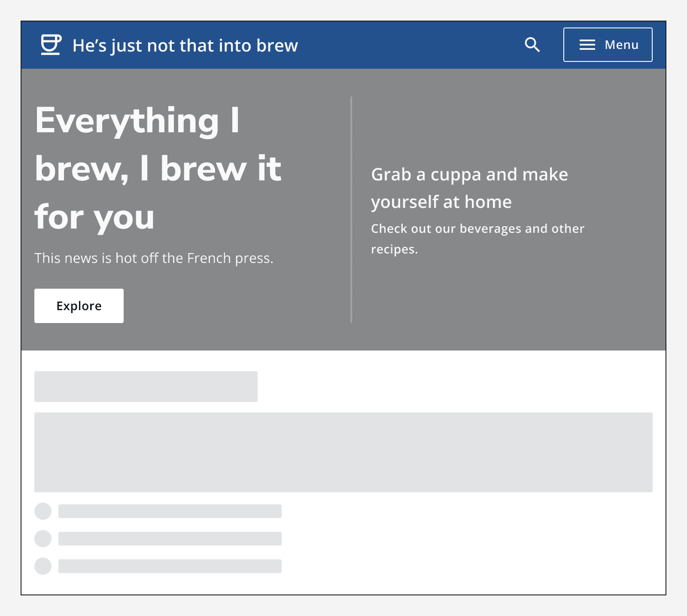Click the vertical divider in the hero section

pyautogui.click(x=351, y=210)
